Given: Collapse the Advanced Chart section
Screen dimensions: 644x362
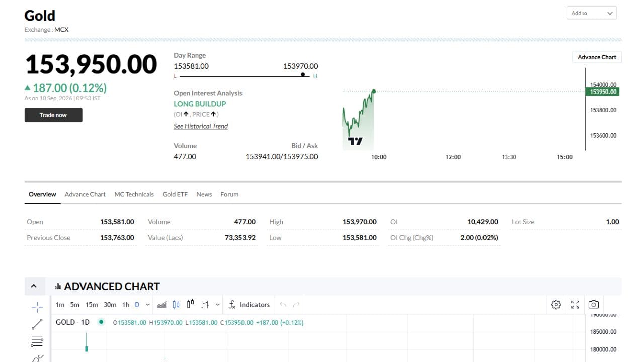Looking at the screenshot, I should (x=34, y=286).
